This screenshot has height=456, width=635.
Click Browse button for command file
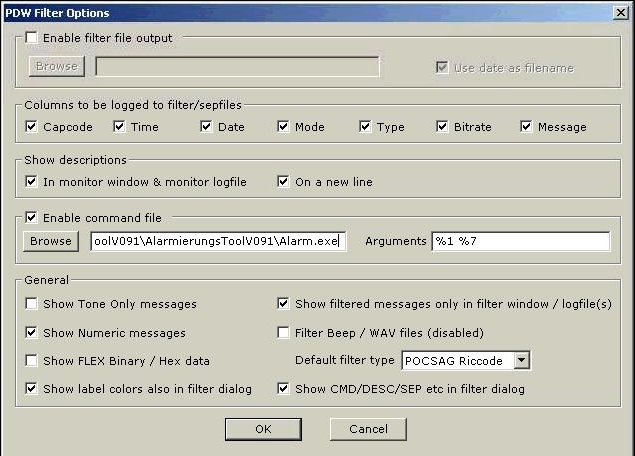pos(50,241)
